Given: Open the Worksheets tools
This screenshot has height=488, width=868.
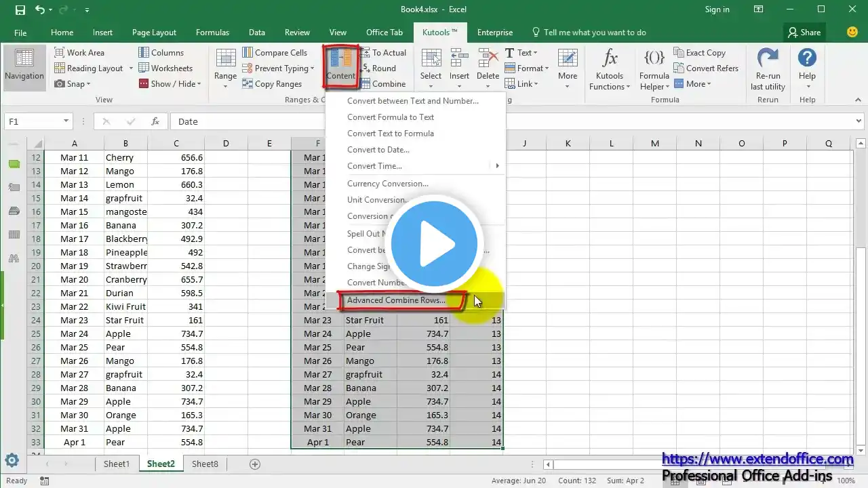Looking at the screenshot, I should pyautogui.click(x=165, y=68).
